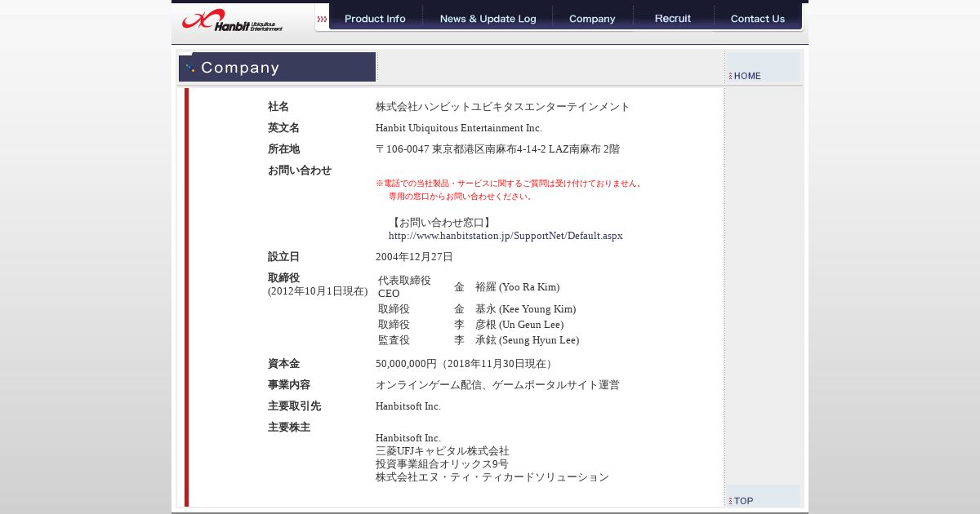Click shareholder 株式会社エヌ・ティ・ティカードソリューション
This screenshot has width=980, height=514.
[492, 477]
